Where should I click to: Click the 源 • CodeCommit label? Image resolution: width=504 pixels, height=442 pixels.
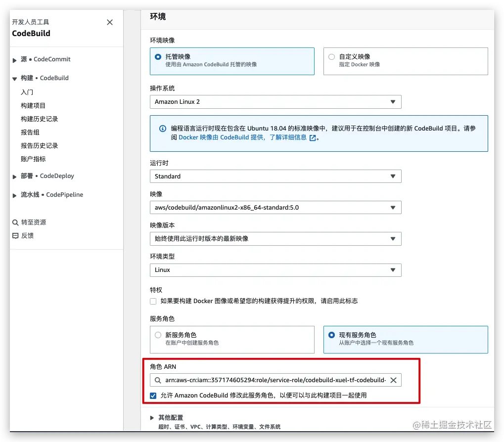pos(46,59)
